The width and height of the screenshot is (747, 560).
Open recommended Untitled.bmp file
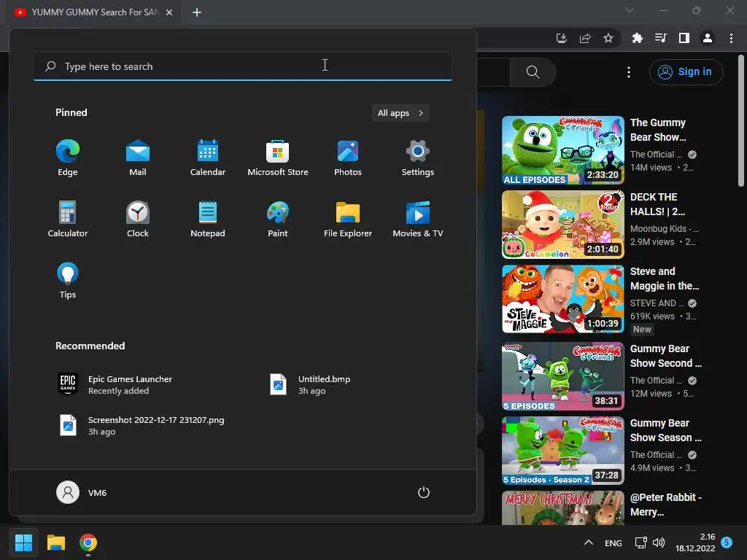pyautogui.click(x=310, y=384)
